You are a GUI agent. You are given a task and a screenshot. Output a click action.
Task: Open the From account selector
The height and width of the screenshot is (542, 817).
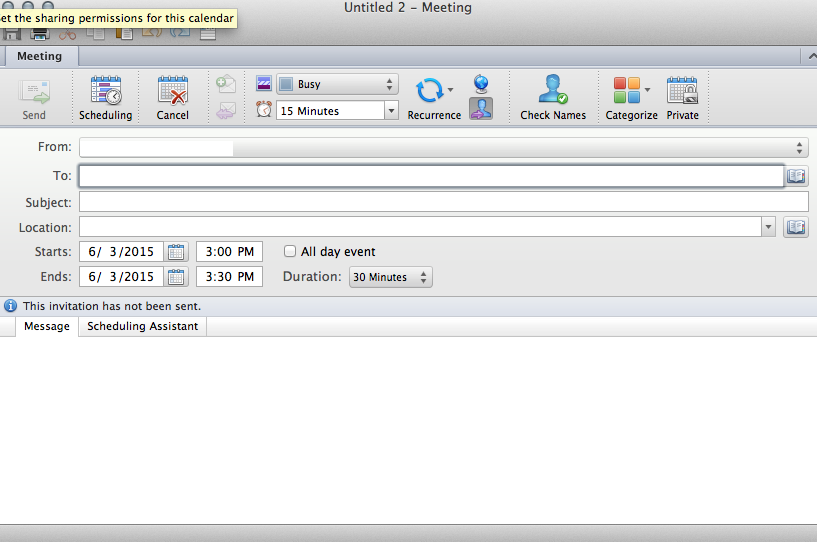coord(443,147)
